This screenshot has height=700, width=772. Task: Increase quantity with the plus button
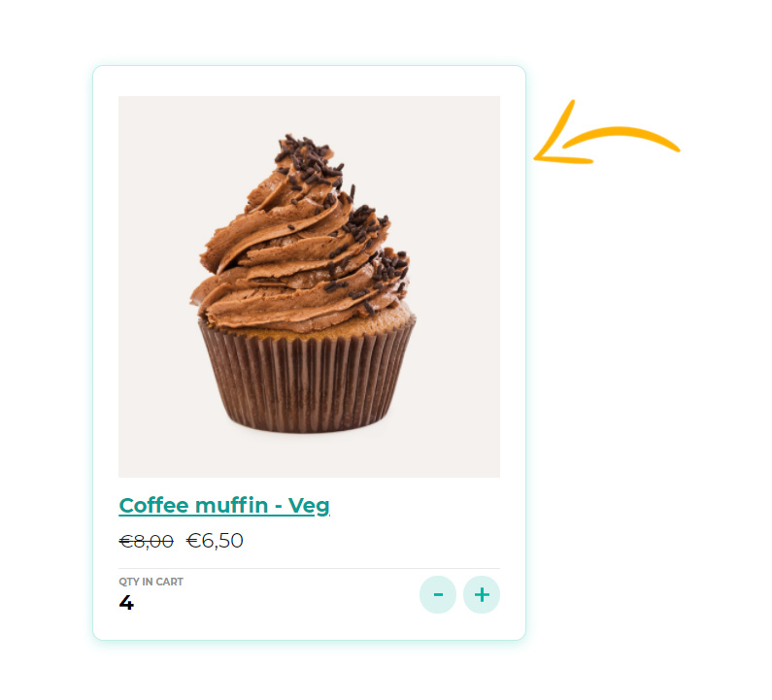point(482,594)
